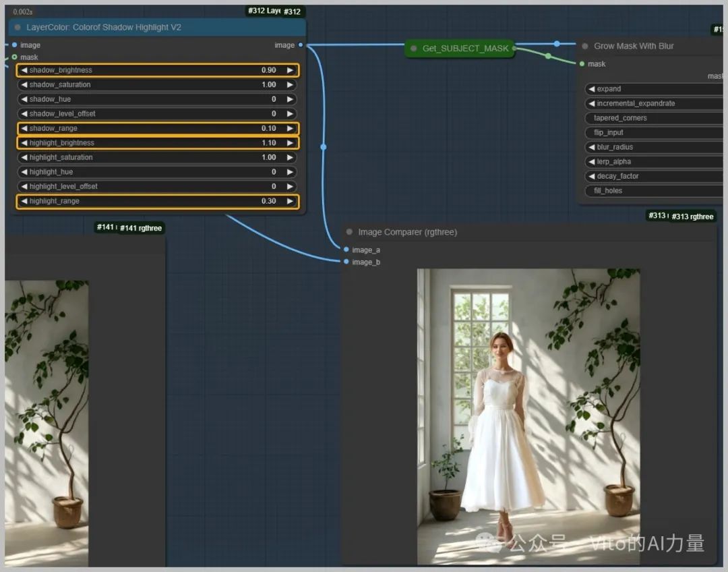Click the image_b input socket
This screenshot has height=572, width=728.
(x=346, y=262)
